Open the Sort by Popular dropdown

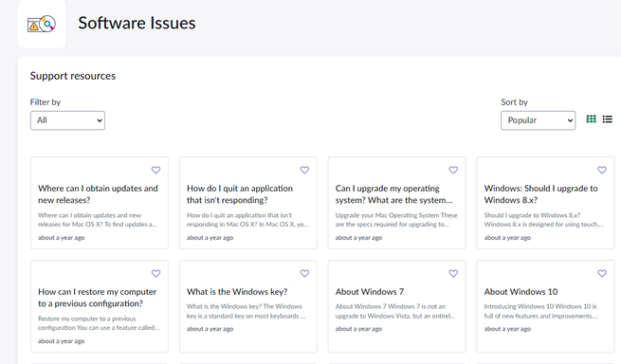pyautogui.click(x=538, y=120)
